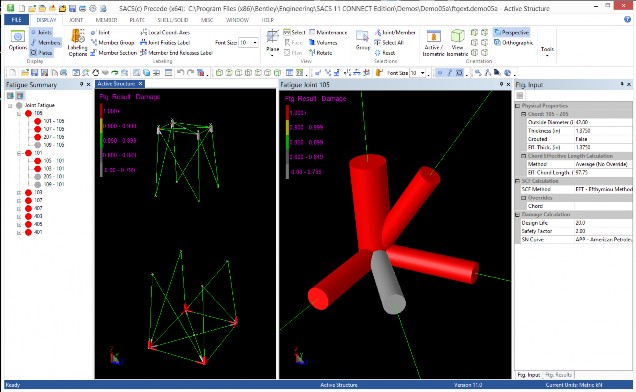Toggle Joints display in ribbon
Viewport: 636px width, 392px height.
[41, 32]
